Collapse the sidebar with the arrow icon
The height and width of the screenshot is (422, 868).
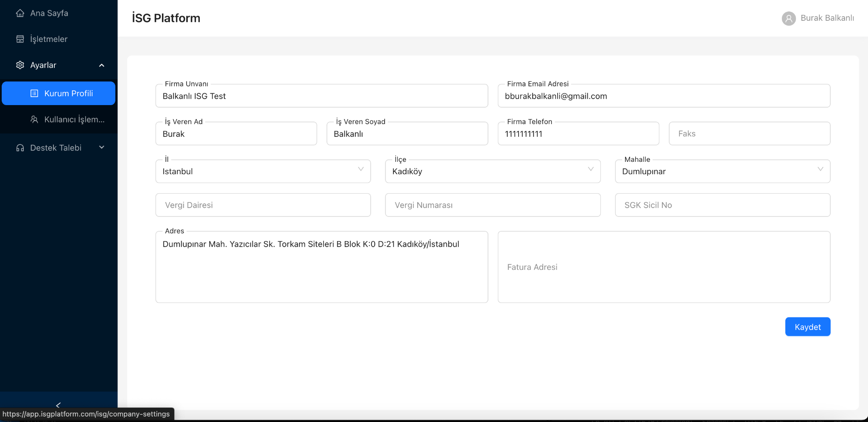coord(59,405)
